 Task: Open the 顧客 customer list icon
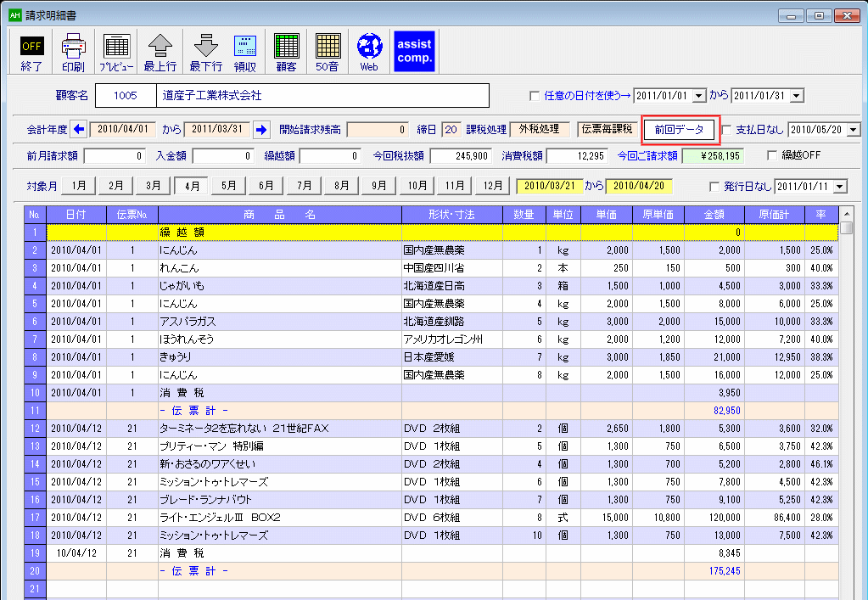(x=287, y=50)
